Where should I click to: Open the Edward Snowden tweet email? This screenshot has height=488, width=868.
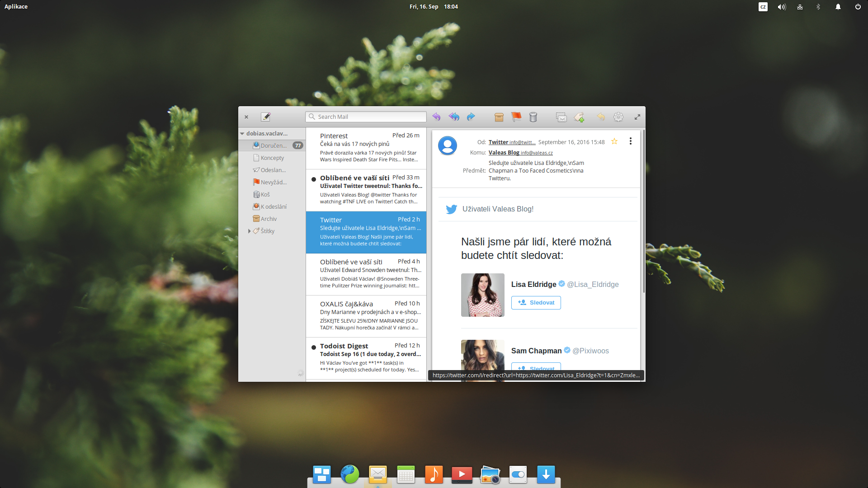pyautogui.click(x=366, y=274)
